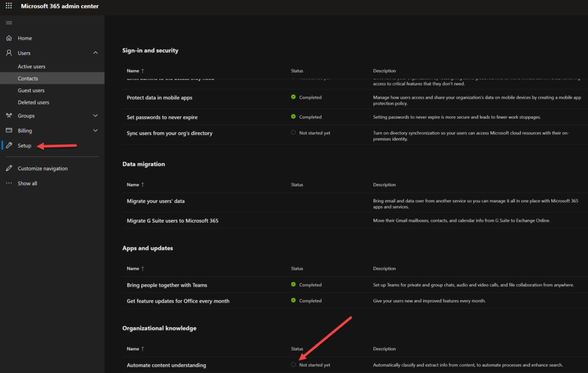Image resolution: width=588 pixels, height=373 pixels.
Task: Click the Home house icon
Action: click(9, 38)
